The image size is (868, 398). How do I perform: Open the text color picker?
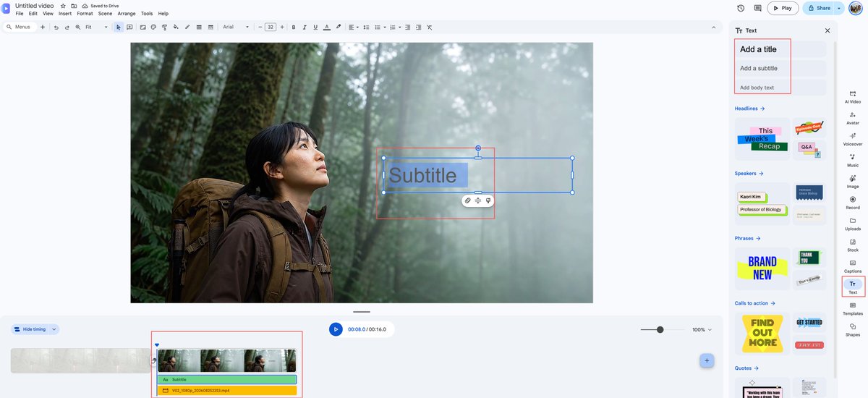click(x=327, y=27)
